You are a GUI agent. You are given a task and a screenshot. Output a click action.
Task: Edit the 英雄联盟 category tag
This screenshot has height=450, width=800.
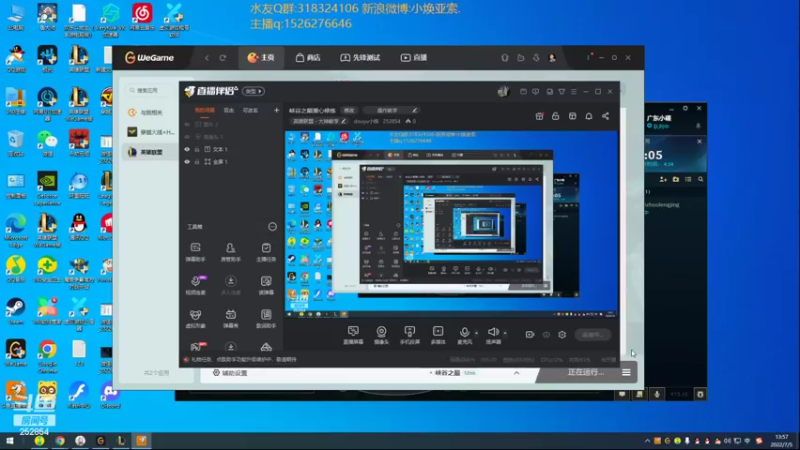(319, 121)
